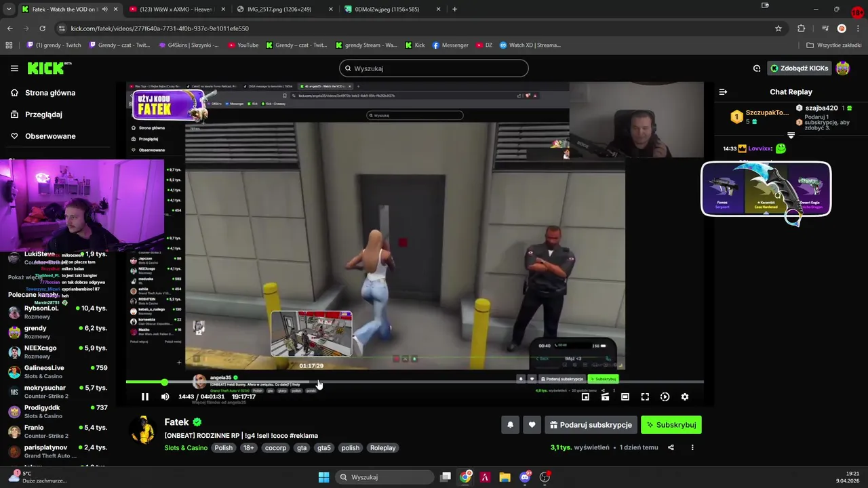Select the 18+ tag
The height and width of the screenshot is (488, 868).
coord(249,448)
